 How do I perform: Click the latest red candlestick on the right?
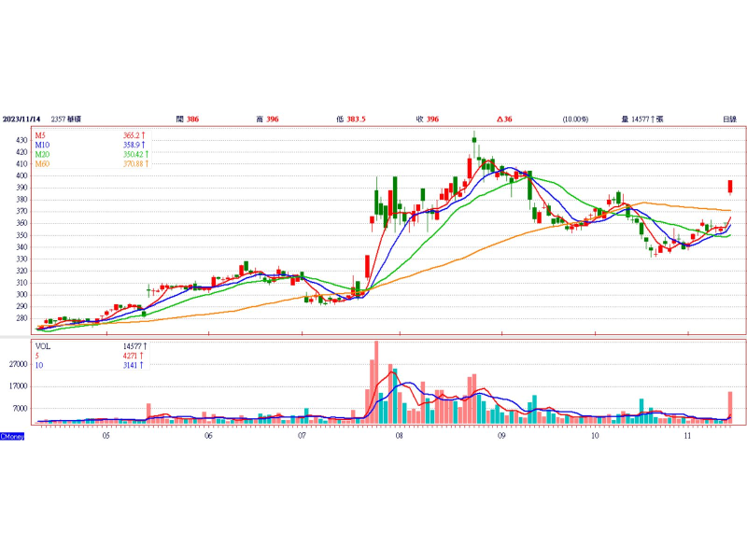tap(730, 186)
